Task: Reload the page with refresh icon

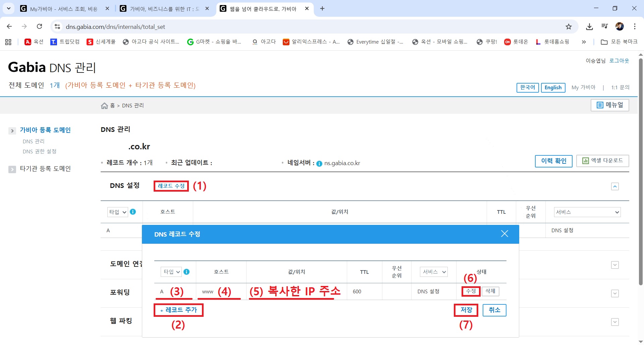Action: pyautogui.click(x=40, y=27)
